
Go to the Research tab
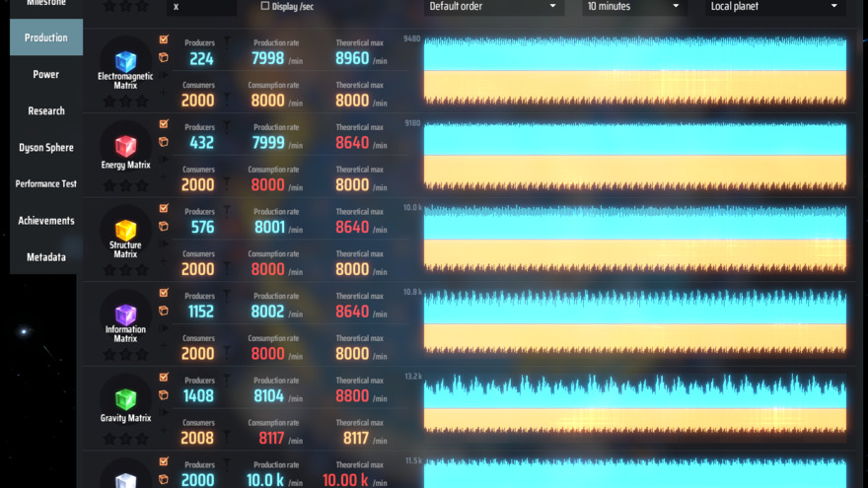[x=46, y=111]
